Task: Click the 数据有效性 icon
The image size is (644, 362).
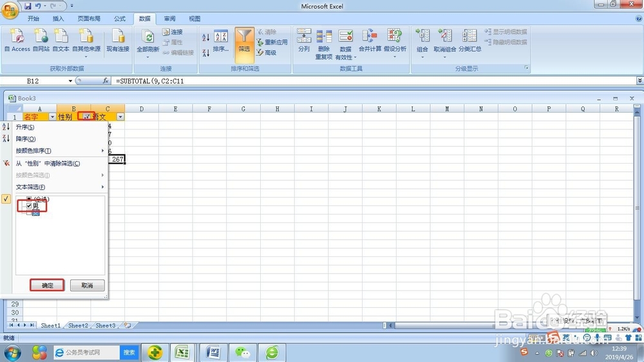Action: [x=346, y=44]
